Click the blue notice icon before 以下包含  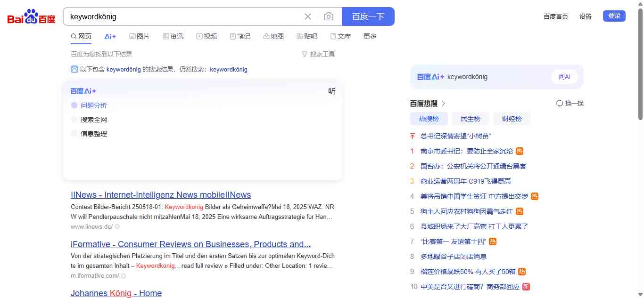(x=74, y=69)
